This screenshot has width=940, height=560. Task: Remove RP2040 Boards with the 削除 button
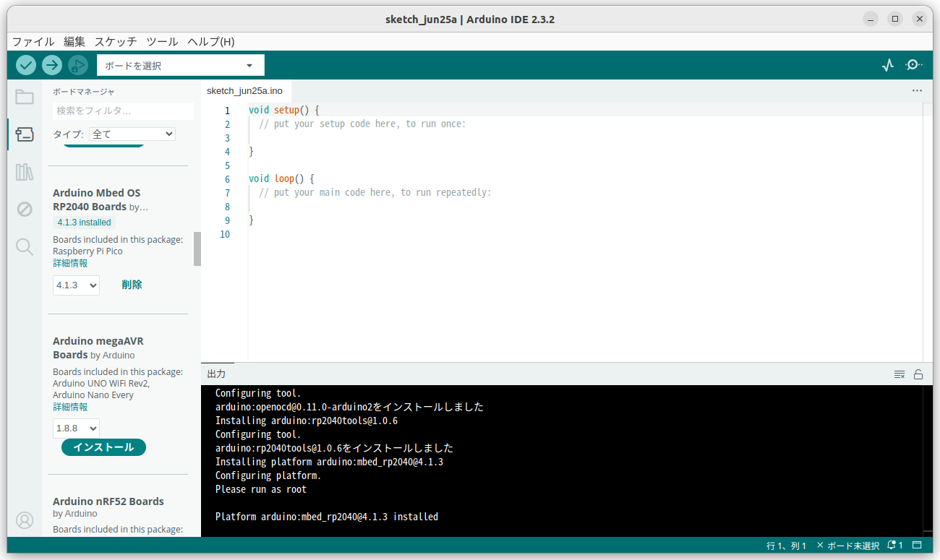(x=132, y=284)
